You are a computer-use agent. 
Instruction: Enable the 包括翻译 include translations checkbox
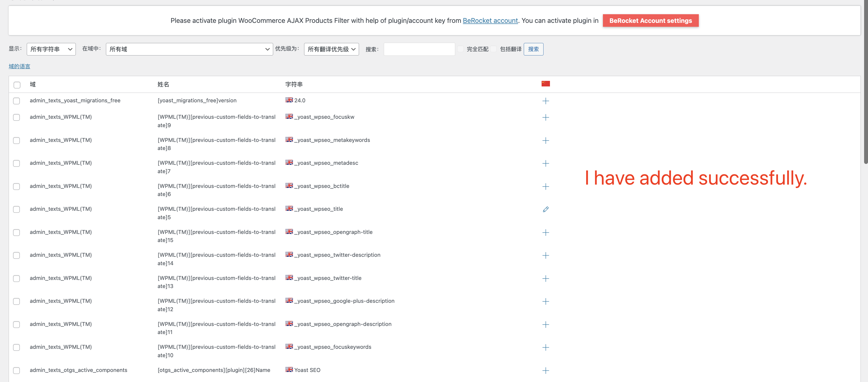click(x=494, y=49)
